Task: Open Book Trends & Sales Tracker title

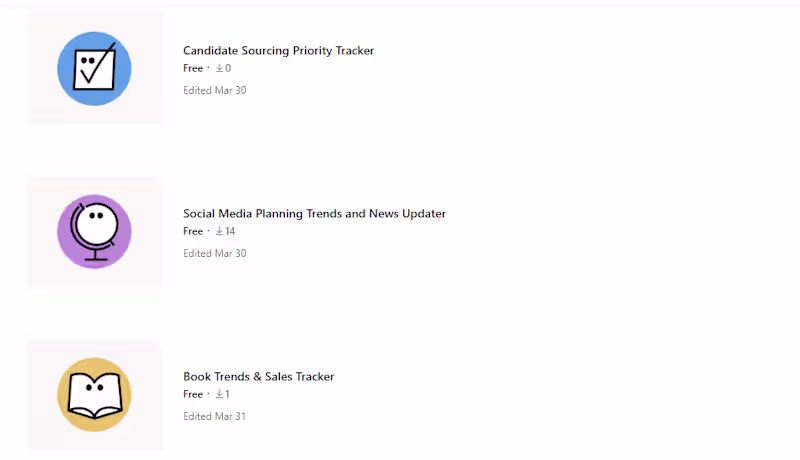Action: (x=258, y=377)
